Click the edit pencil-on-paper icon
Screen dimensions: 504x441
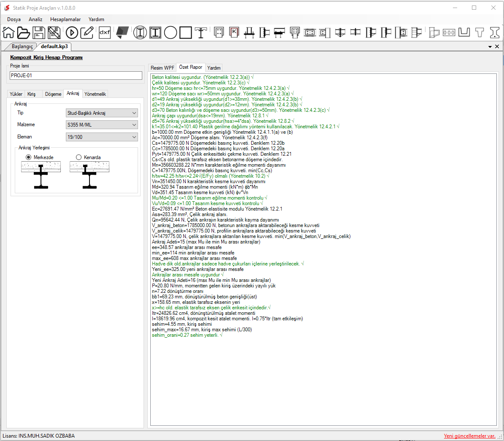point(87,32)
